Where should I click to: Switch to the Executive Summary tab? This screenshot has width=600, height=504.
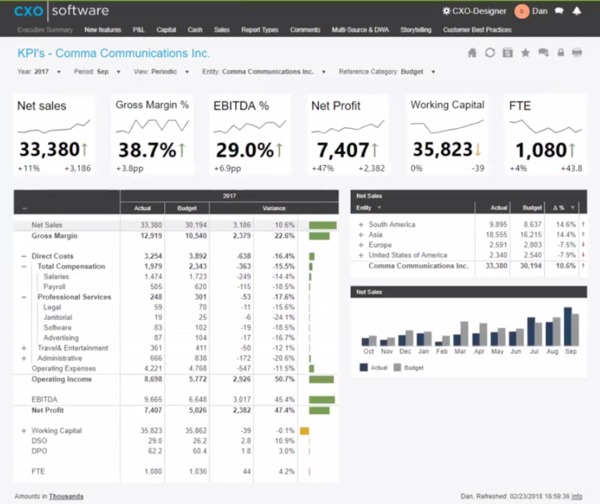(45, 30)
